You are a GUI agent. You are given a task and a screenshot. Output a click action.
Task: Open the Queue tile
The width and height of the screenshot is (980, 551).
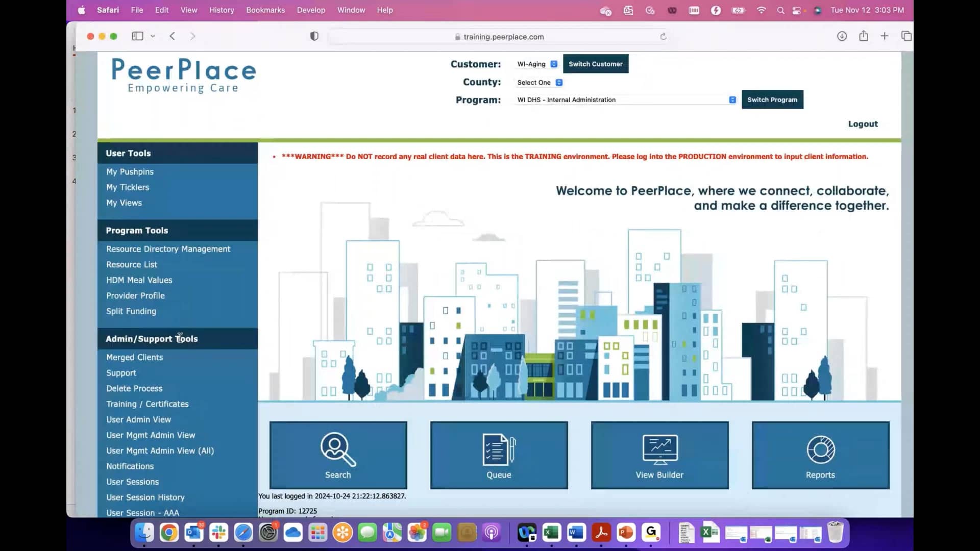click(499, 455)
